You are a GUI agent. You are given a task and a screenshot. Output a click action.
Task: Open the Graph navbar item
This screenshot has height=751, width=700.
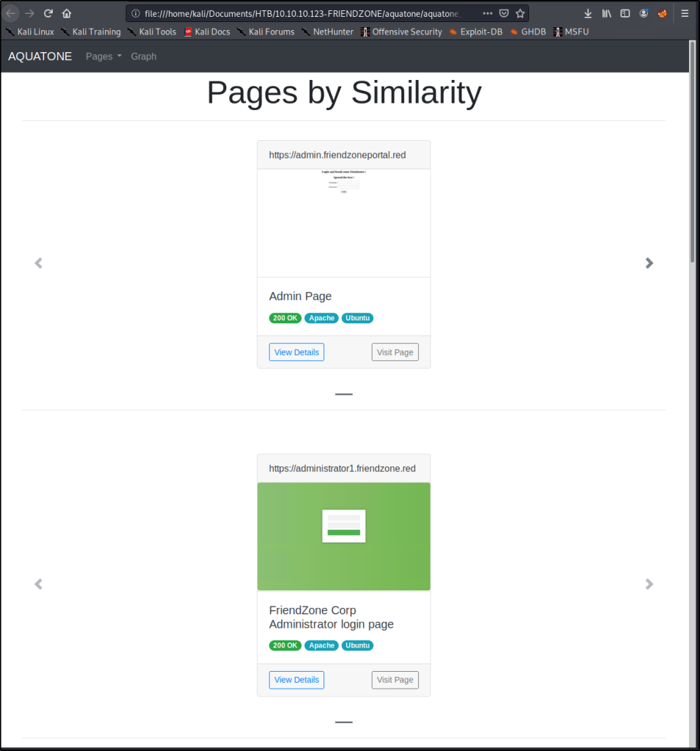(143, 56)
